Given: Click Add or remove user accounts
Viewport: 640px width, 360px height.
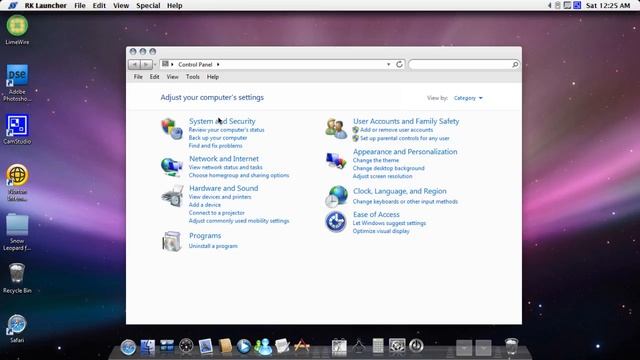Looking at the screenshot, I should point(396,130).
